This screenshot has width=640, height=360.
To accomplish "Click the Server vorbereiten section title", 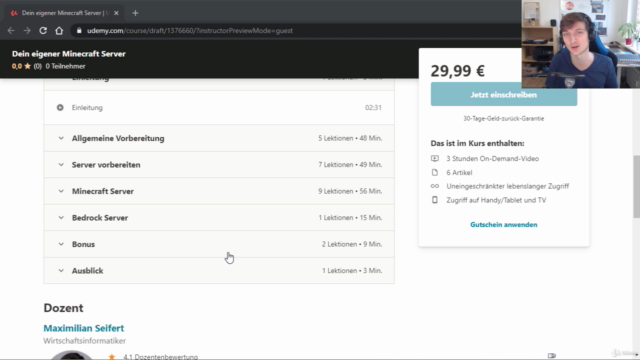I will pyautogui.click(x=106, y=165).
